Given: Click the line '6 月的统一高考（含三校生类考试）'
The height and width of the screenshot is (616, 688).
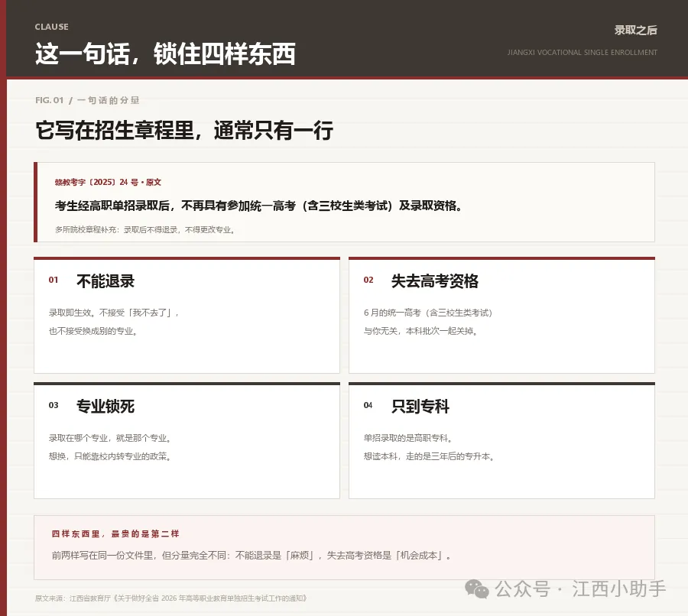Looking at the screenshot, I should click(428, 313).
